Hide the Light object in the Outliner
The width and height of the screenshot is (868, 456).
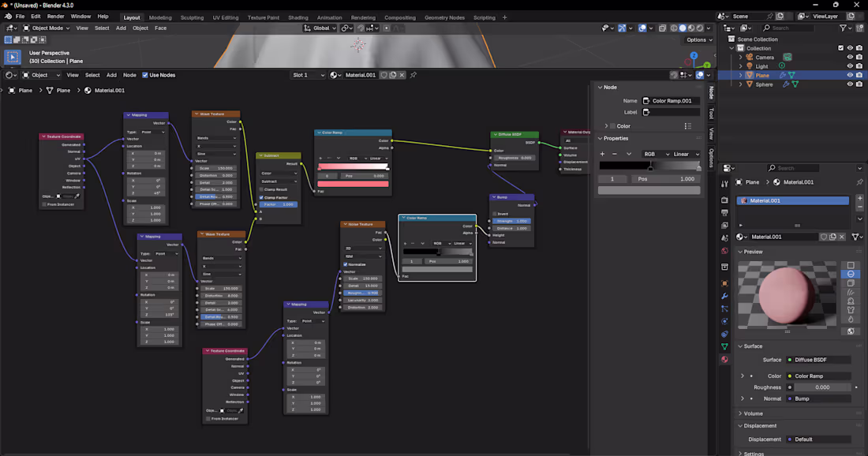click(851, 65)
